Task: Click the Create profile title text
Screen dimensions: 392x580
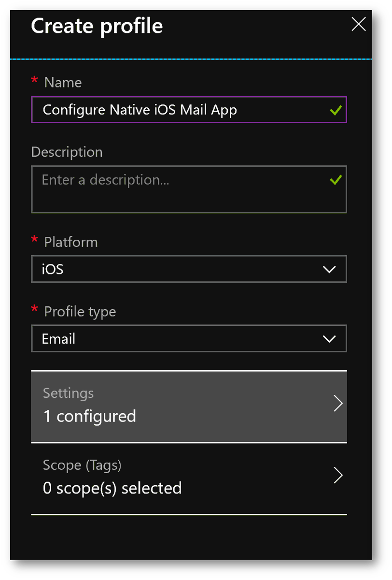Action: [97, 26]
